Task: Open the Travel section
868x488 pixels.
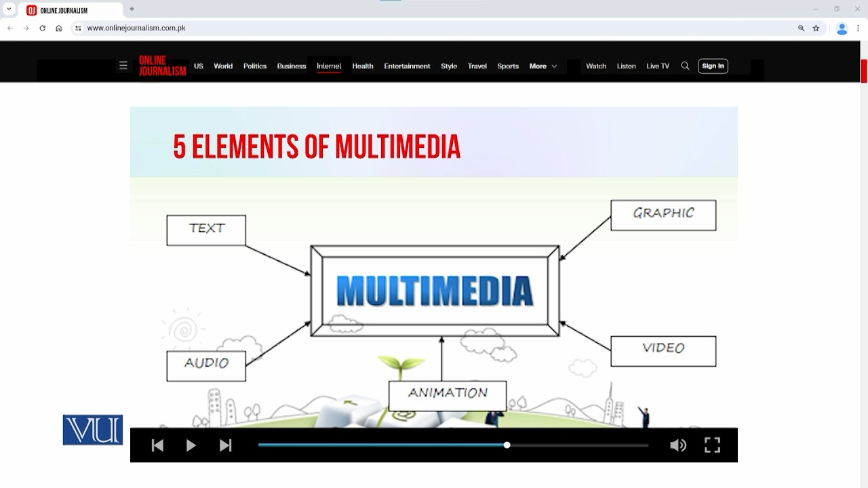Action: pyautogui.click(x=477, y=66)
